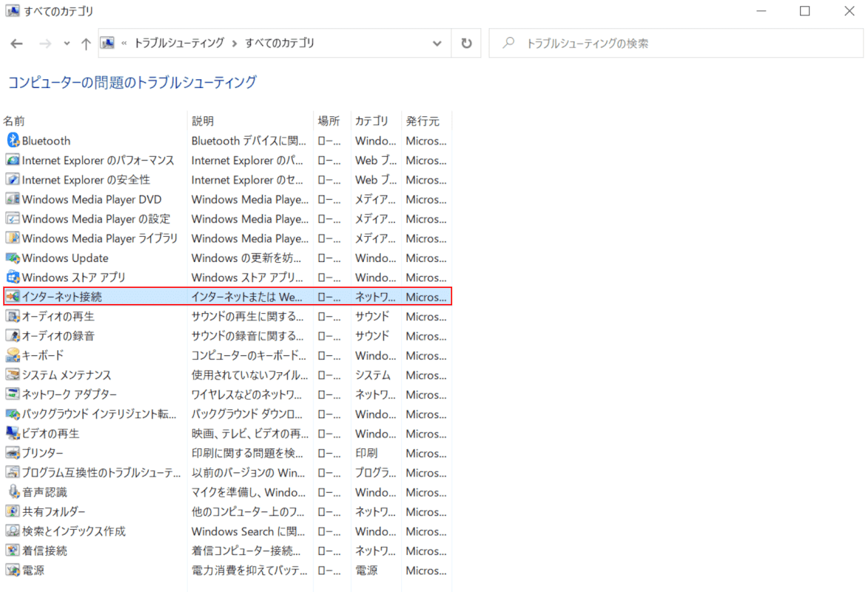Click the キーボード troubleshooter icon
The image size is (868, 592).
pyautogui.click(x=13, y=355)
